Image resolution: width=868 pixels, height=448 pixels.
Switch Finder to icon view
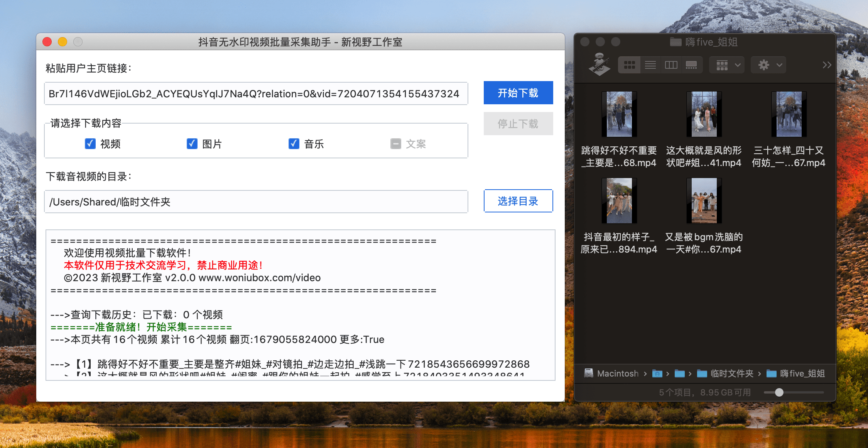coord(629,65)
